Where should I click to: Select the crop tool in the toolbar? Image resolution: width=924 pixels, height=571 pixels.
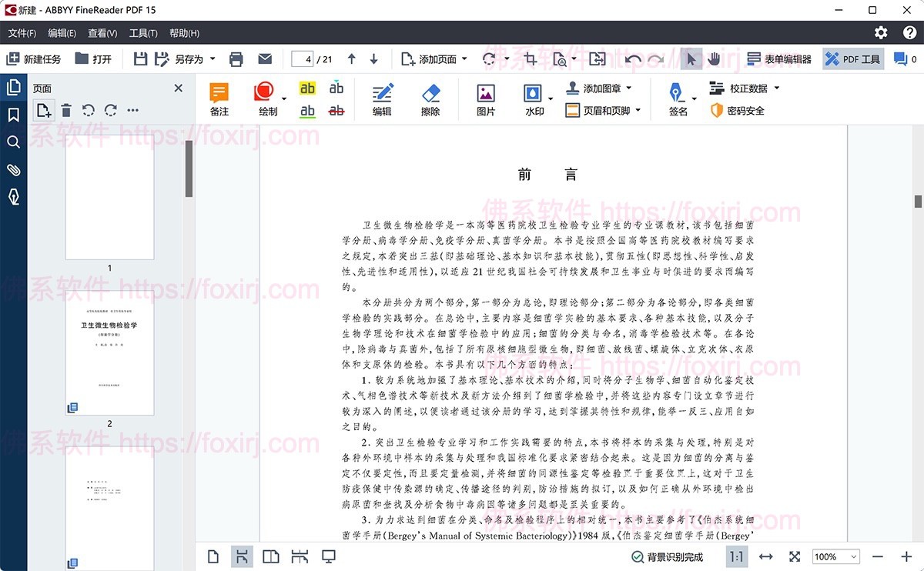pyautogui.click(x=530, y=59)
